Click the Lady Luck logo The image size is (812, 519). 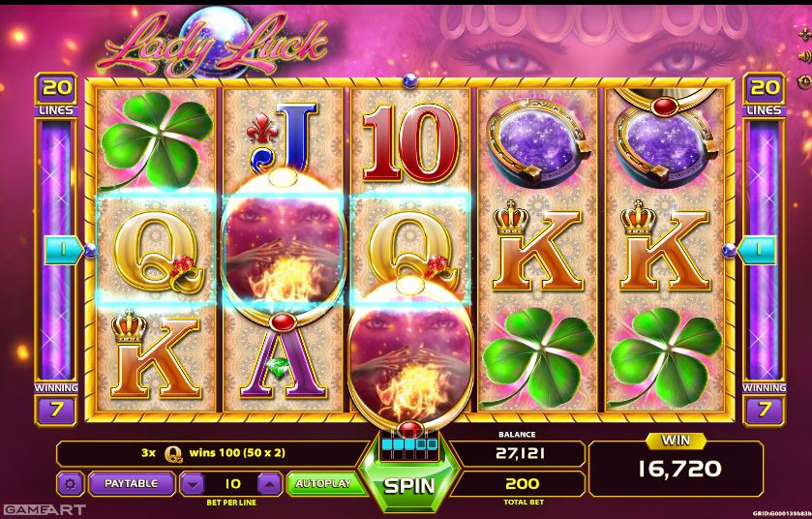(213, 44)
